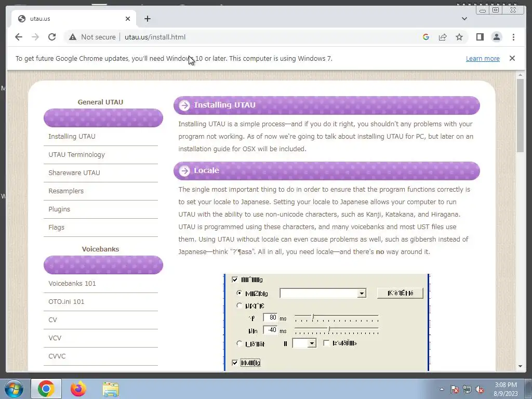This screenshot has height=399, width=532.
Task: Dismiss the Chrome update infobar
Action: click(x=512, y=58)
